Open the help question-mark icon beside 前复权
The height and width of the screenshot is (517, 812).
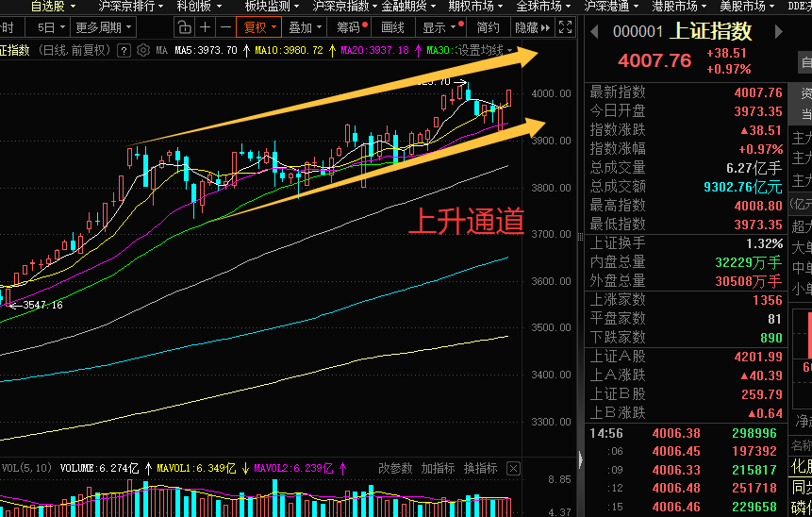(x=124, y=51)
